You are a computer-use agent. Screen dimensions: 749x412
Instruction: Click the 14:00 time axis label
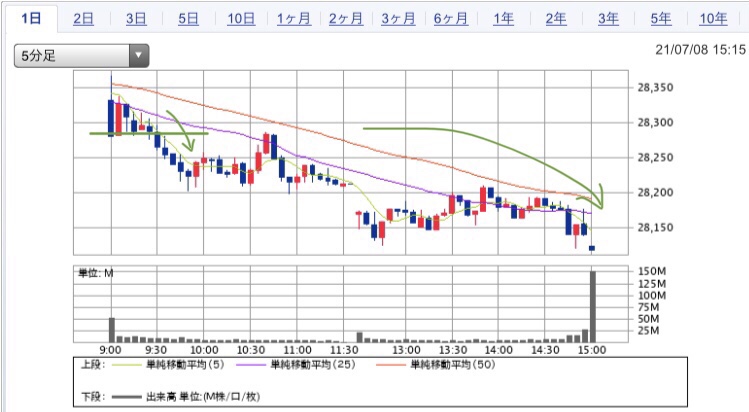(499, 350)
